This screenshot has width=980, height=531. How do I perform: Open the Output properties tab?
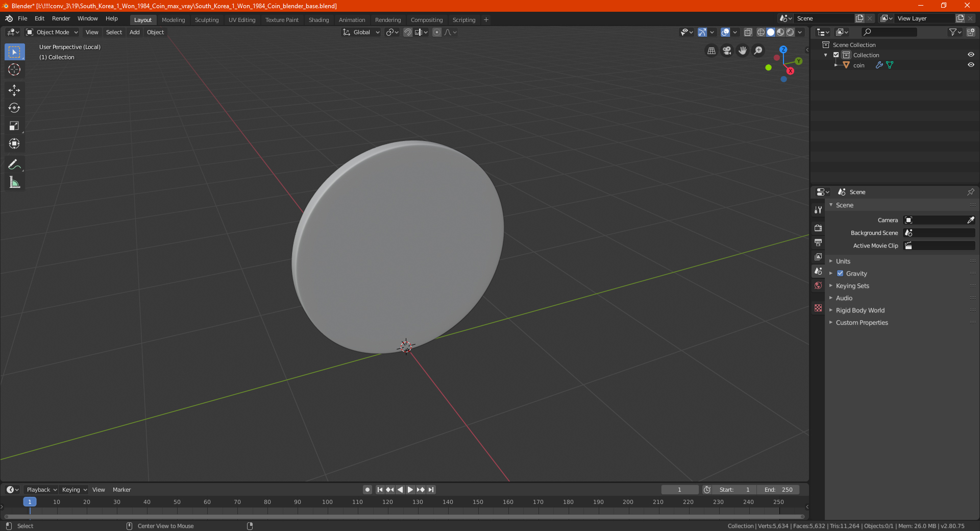(818, 242)
